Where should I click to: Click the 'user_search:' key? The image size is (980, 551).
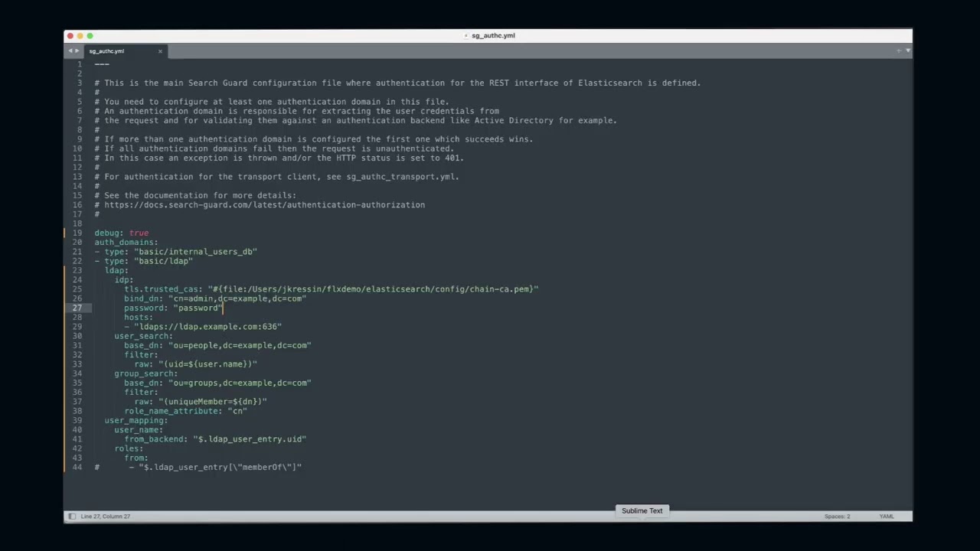point(143,336)
